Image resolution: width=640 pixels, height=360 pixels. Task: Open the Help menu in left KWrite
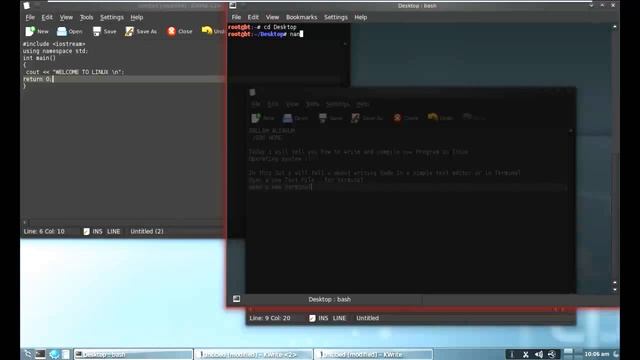coord(137,17)
